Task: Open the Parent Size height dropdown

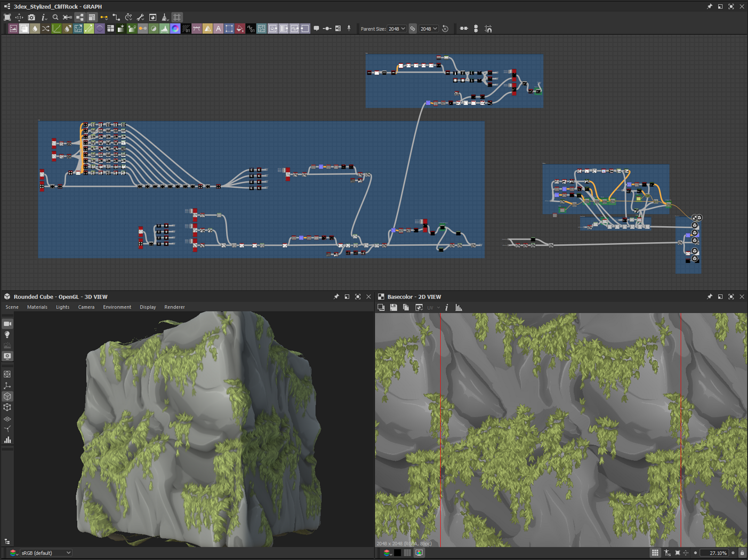Action: pyautogui.click(x=429, y=29)
